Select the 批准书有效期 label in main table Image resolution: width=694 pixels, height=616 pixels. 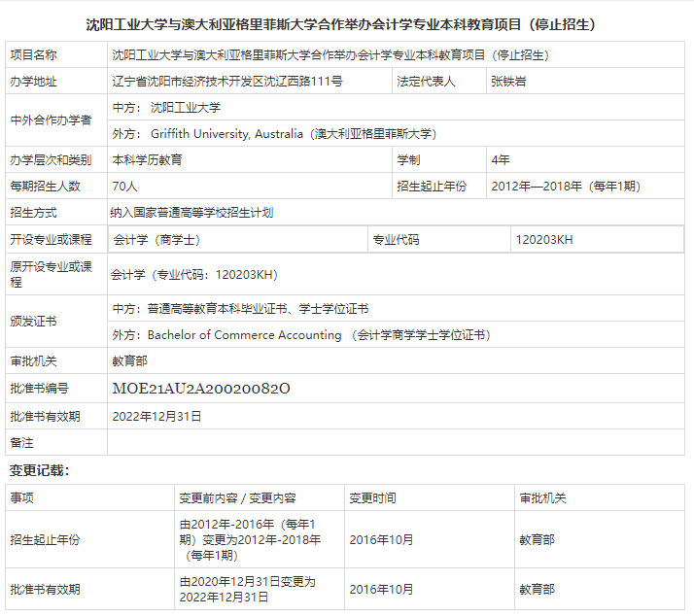[45, 417]
